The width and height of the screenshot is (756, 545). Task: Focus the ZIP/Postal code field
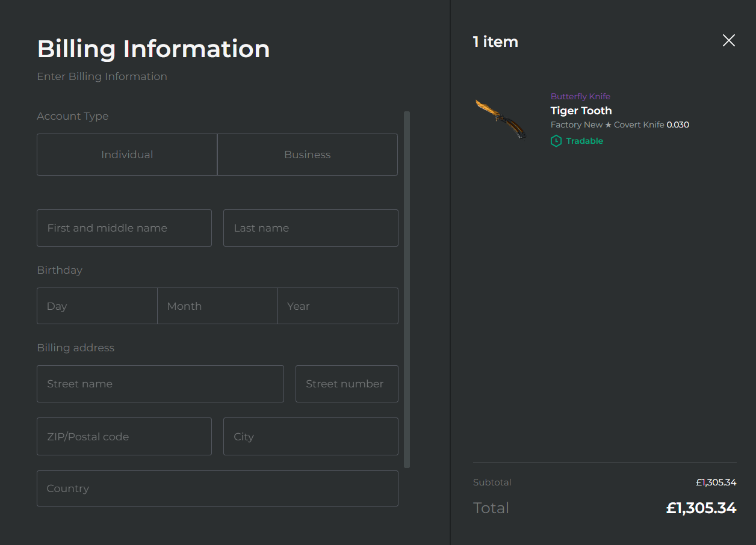124,437
